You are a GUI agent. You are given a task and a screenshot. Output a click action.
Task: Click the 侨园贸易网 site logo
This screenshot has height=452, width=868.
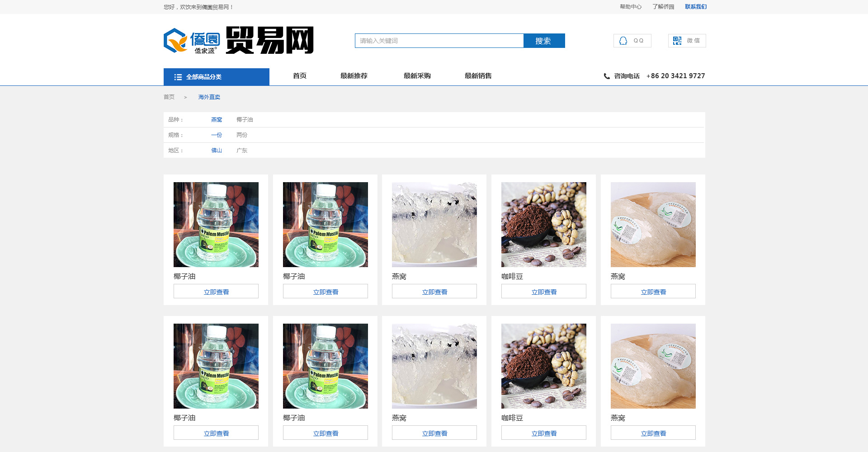[x=238, y=41]
